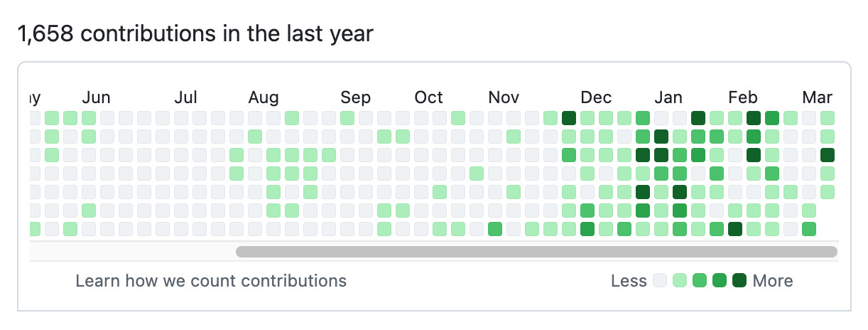Click the lightest gray legend swatch beside 'Less'
Image resolution: width=868 pixels, height=330 pixels.
click(x=660, y=281)
